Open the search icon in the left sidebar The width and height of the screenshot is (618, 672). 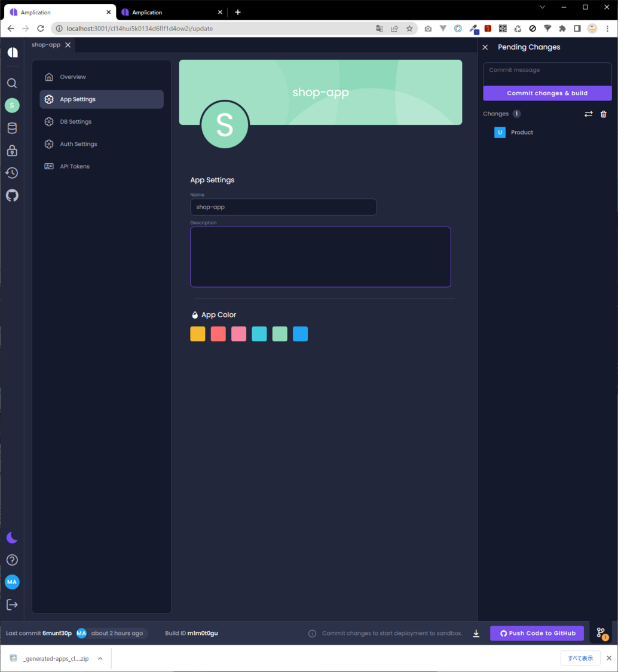click(12, 83)
